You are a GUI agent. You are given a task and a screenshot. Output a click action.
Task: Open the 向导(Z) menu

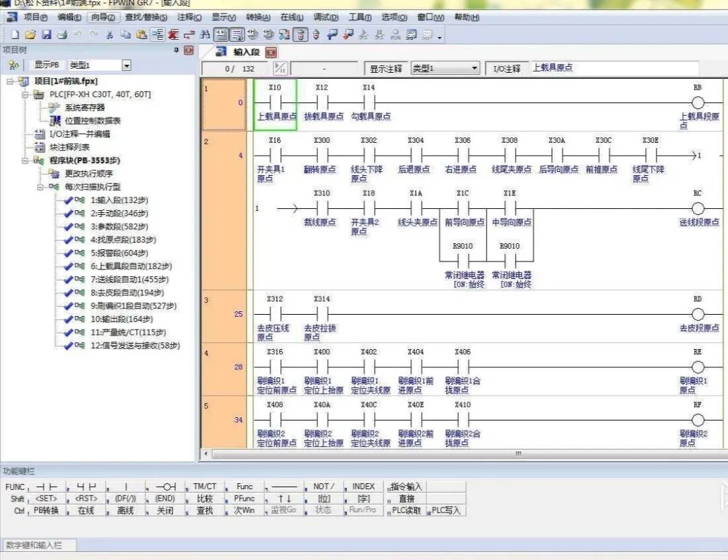(103, 17)
